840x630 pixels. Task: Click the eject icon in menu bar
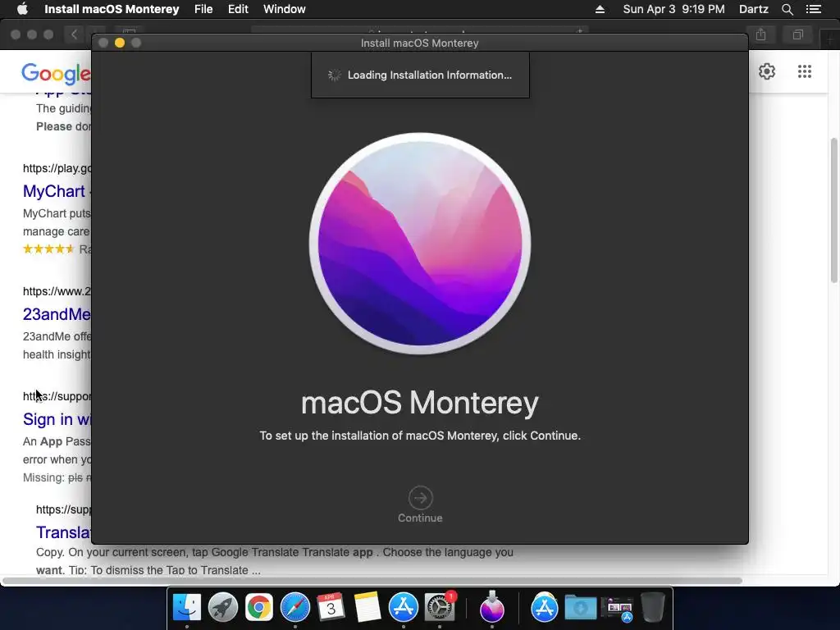[600, 9]
